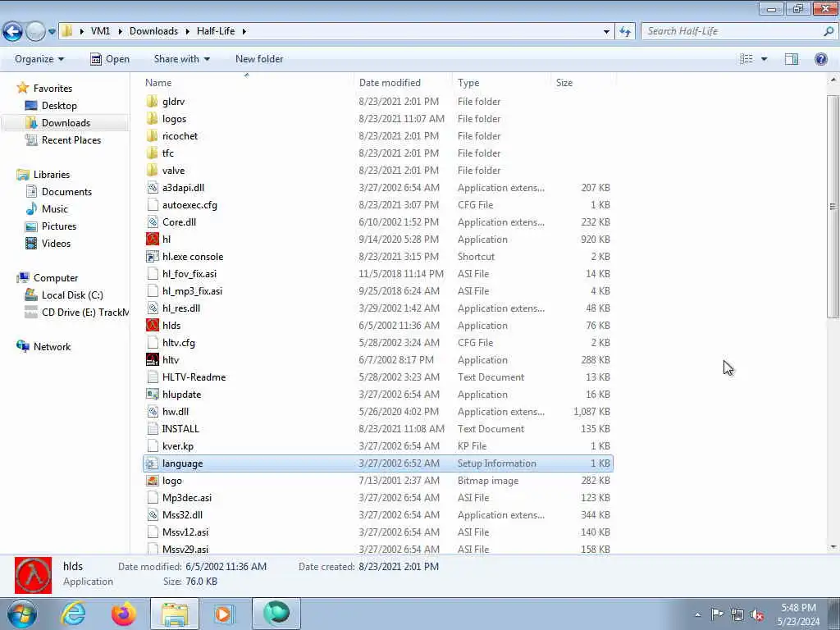Select Computer in navigation pane
The height and width of the screenshot is (630, 840).
[56, 278]
